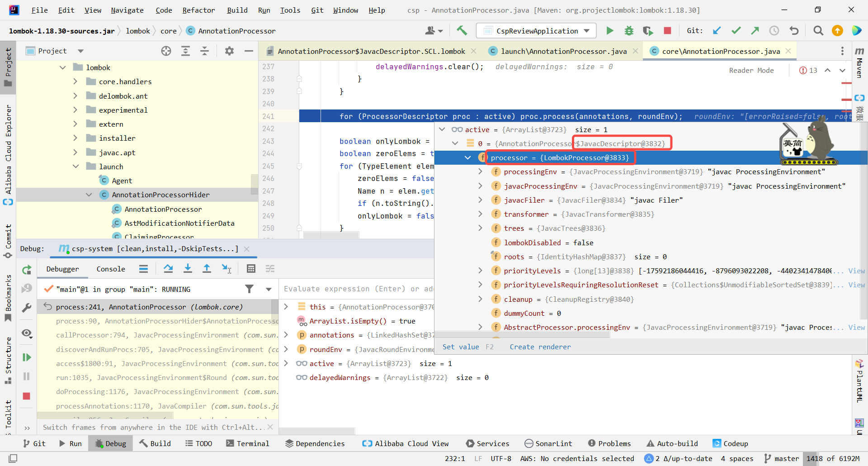This screenshot has height=466, width=868.
Task: Click Set value link
Action: (x=460, y=347)
